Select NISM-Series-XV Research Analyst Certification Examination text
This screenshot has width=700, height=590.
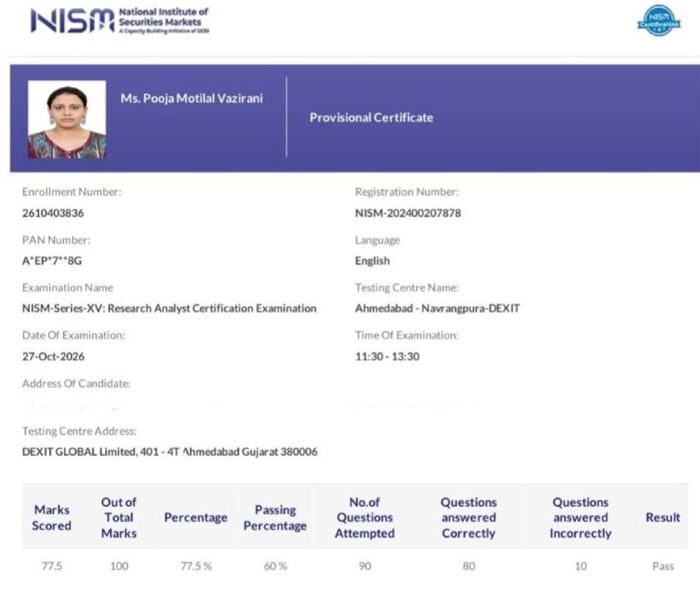click(x=169, y=309)
